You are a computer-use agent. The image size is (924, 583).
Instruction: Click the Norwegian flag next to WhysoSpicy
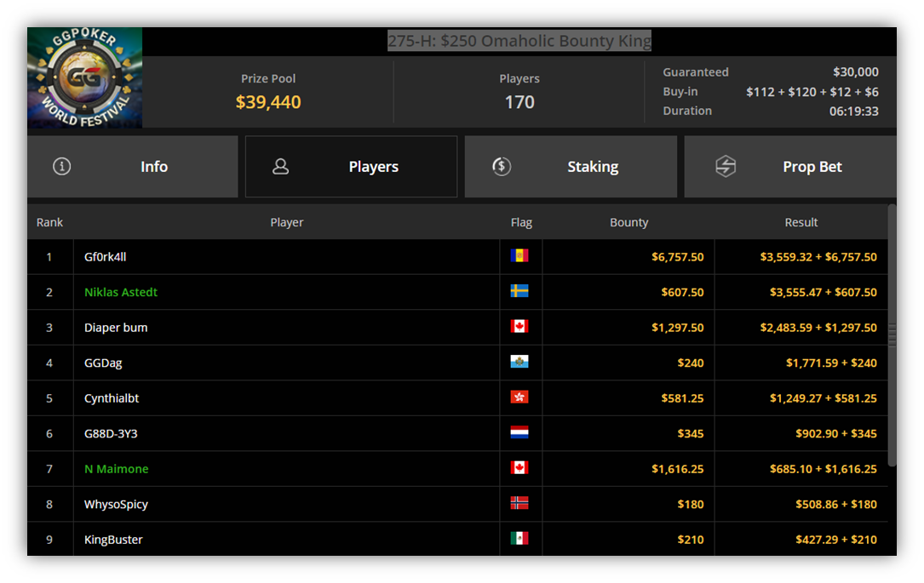click(x=519, y=503)
